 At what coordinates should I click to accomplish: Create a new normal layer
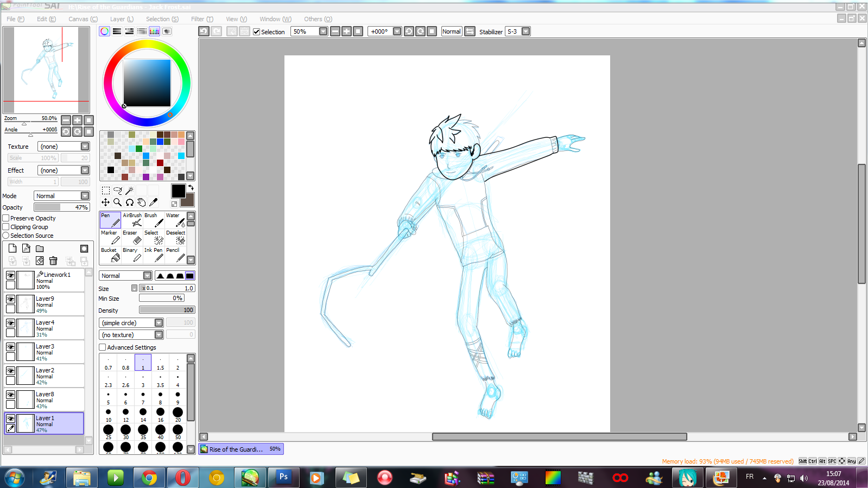pyautogui.click(x=12, y=248)
